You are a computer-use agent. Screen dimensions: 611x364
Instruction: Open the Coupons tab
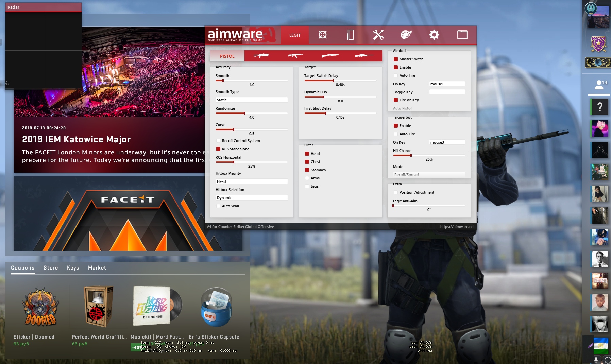coord(23,268)
